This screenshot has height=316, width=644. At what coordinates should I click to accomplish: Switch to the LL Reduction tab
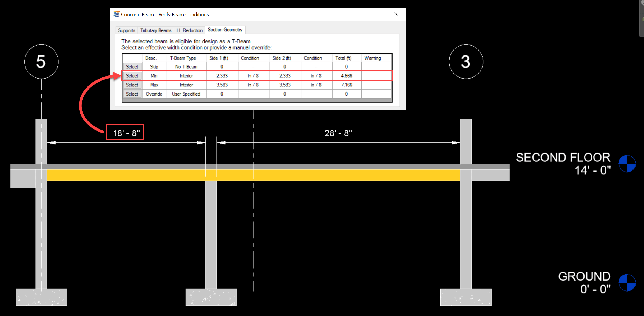[189, 30]
